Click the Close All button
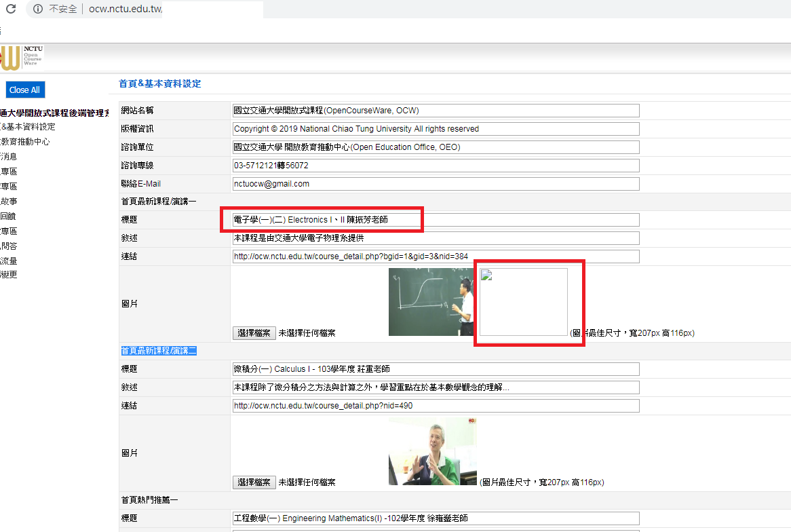This screenshot has width=791, height=532. 24,90
